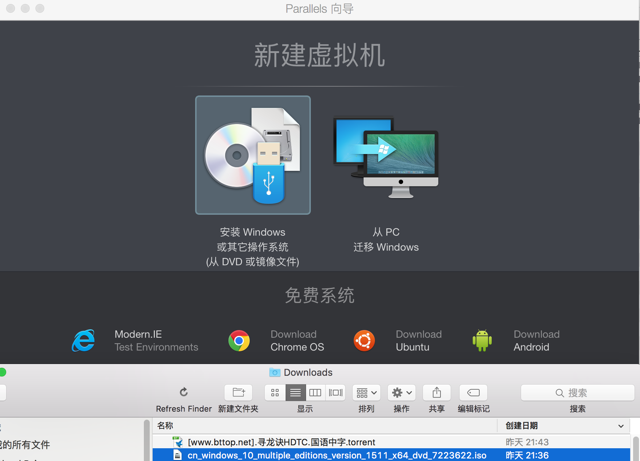Switch Finder to icon view
Screen dimensions: 640x461
coord(275,392)
